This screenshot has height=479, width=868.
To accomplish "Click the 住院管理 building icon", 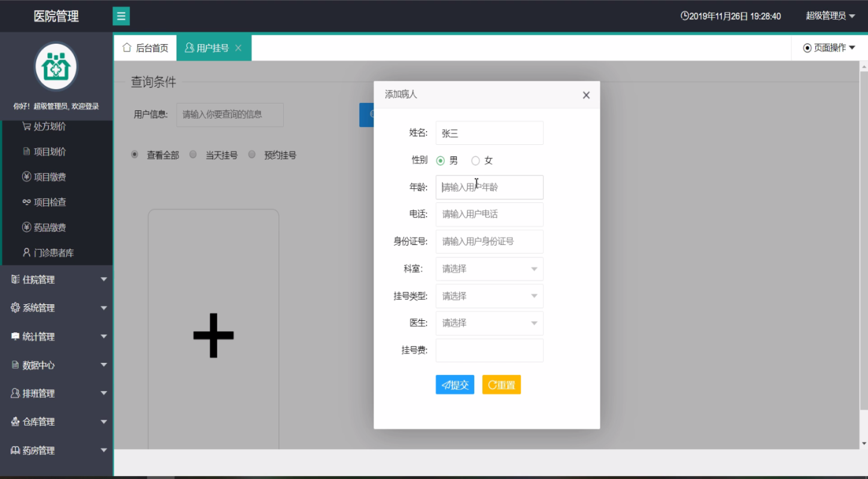I will tap(15, 280).
